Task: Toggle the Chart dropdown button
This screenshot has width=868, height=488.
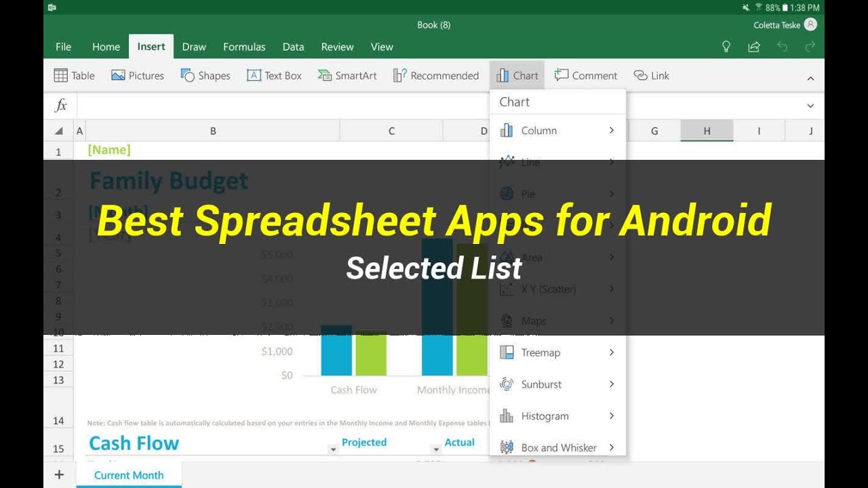Action: tap(517, 75)
